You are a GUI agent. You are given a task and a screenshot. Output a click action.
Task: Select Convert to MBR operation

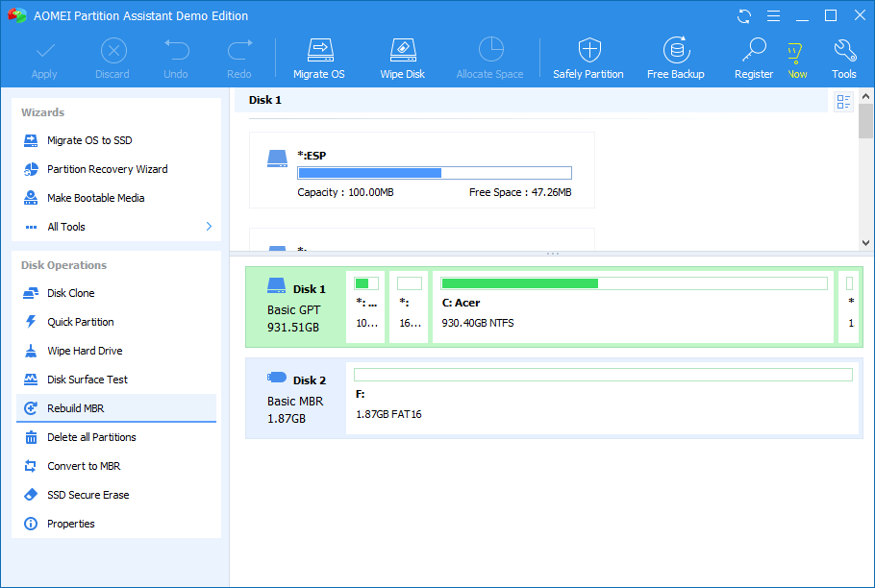116,466
